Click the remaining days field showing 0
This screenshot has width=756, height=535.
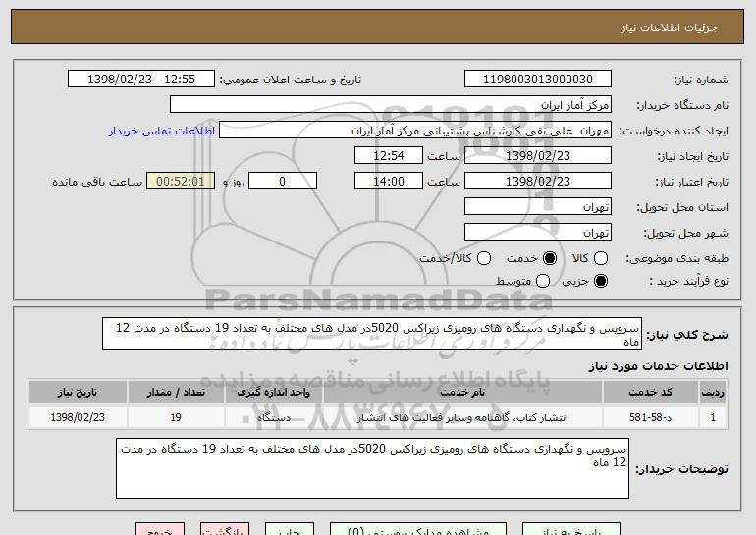(x=283, y=182)
